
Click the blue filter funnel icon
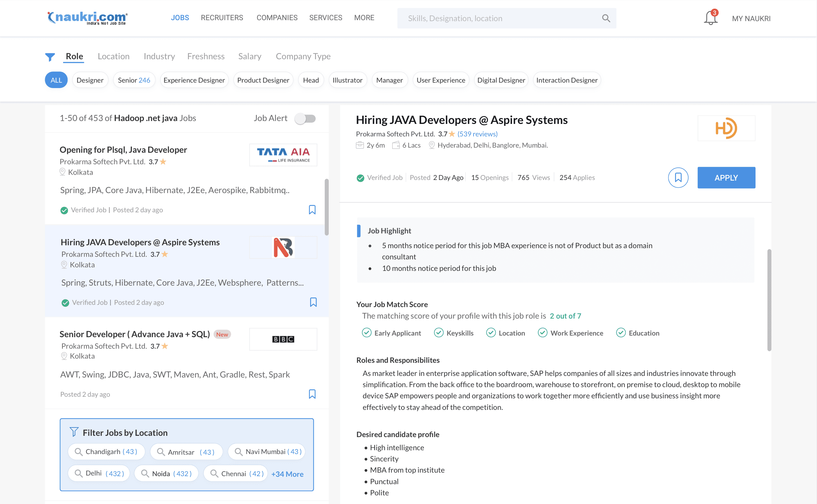(50, 57)
